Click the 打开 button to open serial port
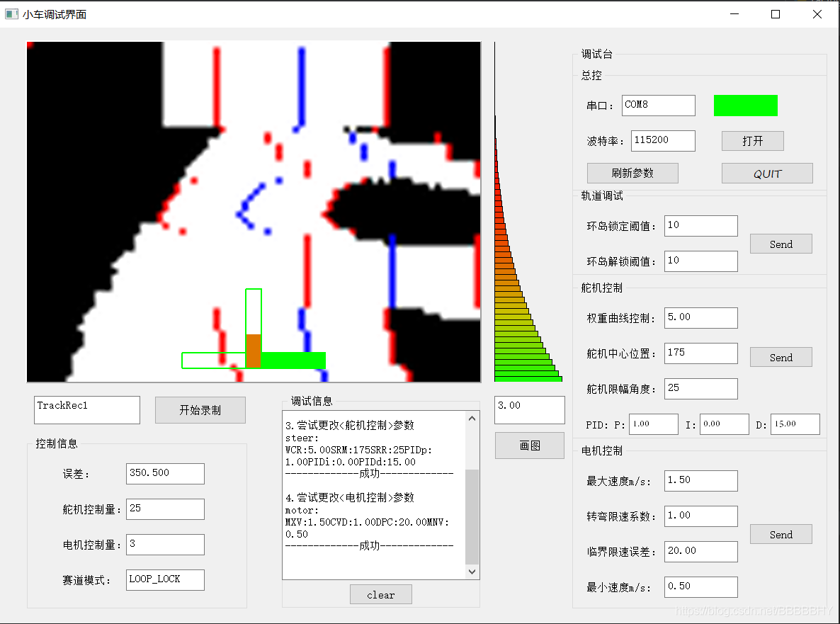840x624 pixels. 752,141
